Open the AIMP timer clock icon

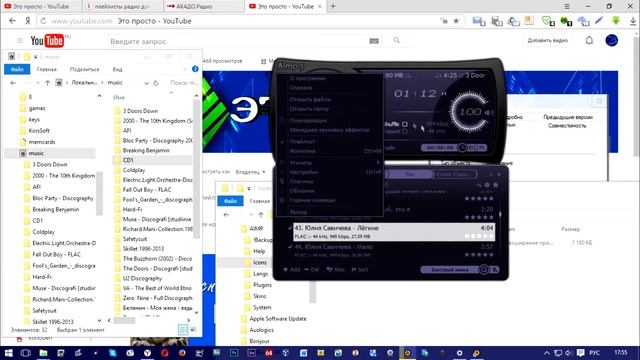coord(462,148)
